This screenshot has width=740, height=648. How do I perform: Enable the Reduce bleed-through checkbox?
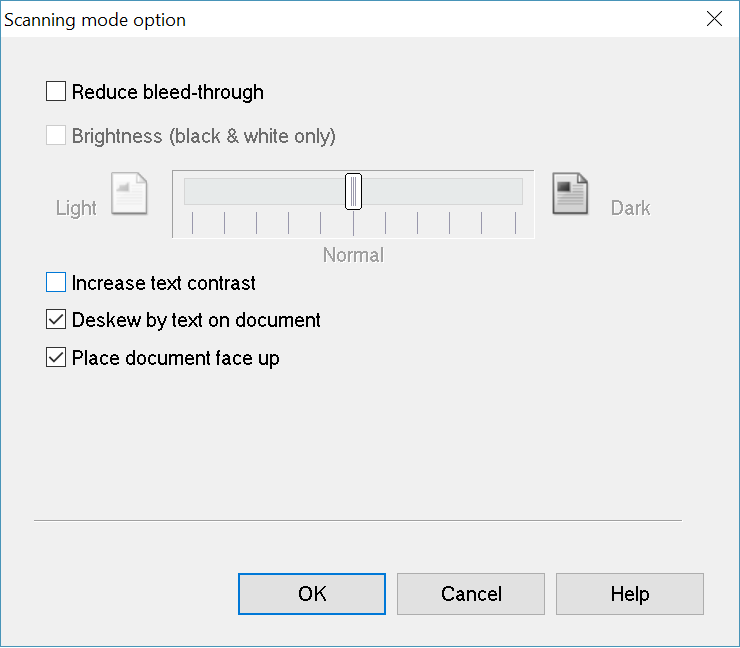coord(56,92)
